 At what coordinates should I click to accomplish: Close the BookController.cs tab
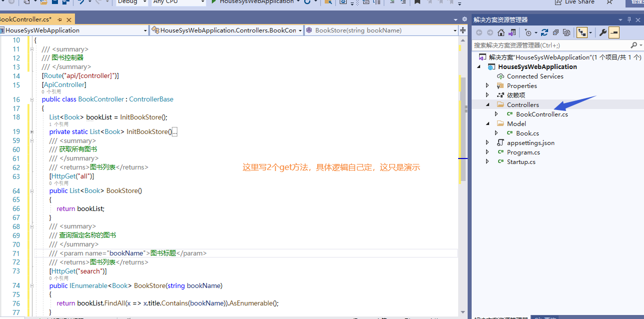(68, 19)
